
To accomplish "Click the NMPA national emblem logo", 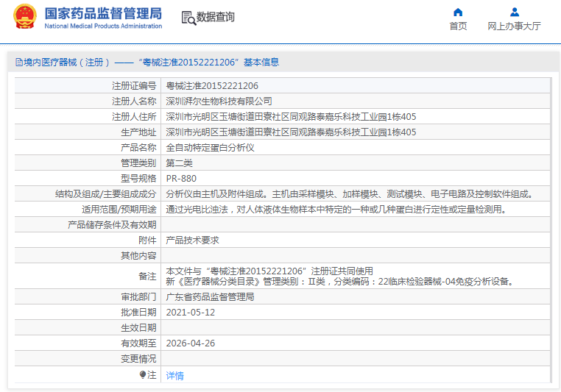I will [24, 18].
